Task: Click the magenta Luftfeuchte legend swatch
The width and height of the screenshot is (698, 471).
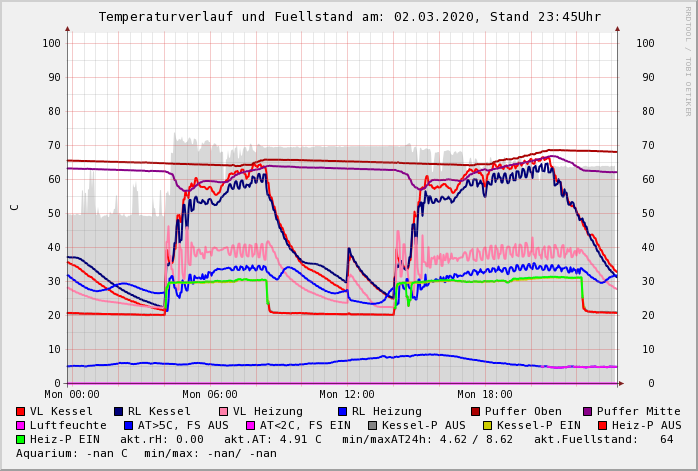Action: click(x=21, y=425)
